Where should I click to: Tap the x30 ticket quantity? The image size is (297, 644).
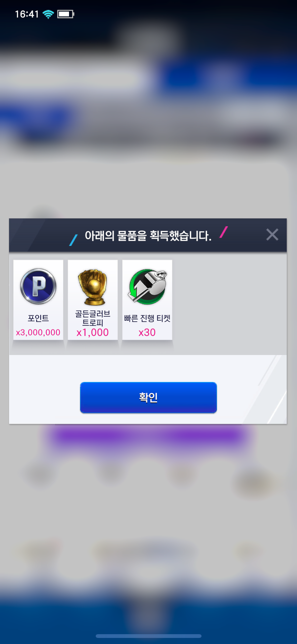[x=147, y=332]
